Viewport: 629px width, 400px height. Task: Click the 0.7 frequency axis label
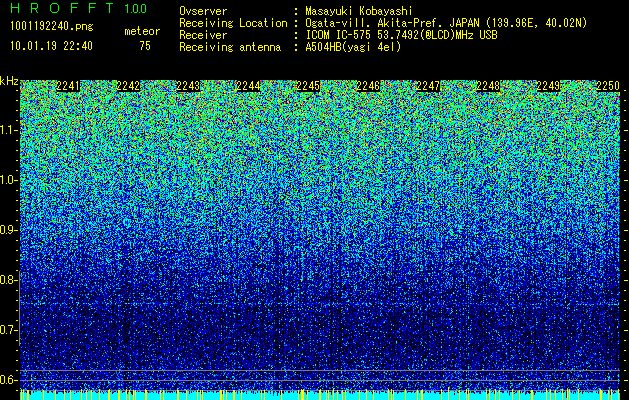[x=8, y=330]
